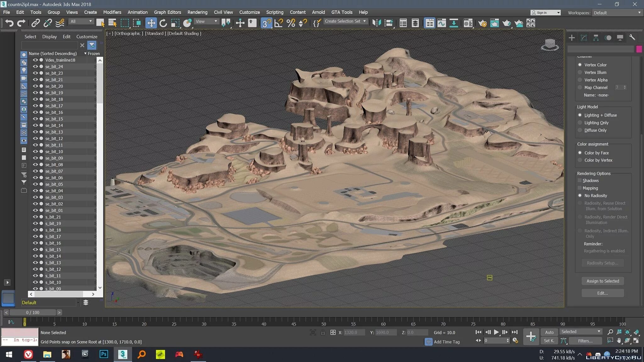The width and height of the screenshot is (644, 362).
Task: Click the Select and Link icon
Action: pyautogui.click(x=36, y=23)
